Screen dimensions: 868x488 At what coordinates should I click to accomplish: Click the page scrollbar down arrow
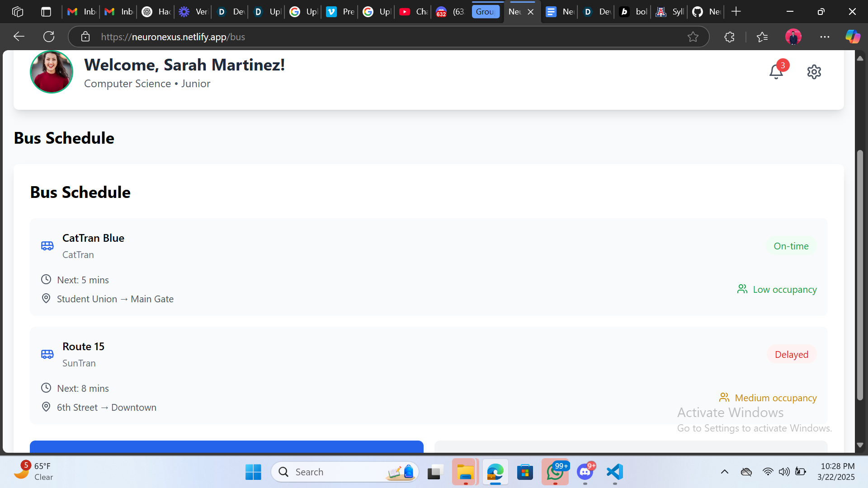[x=860, y=445]
